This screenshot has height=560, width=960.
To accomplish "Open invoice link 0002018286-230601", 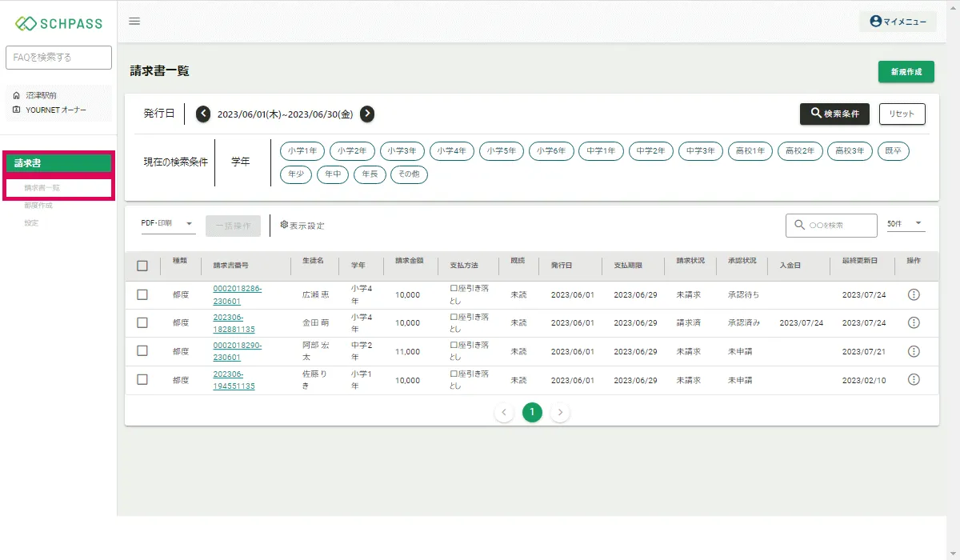I will 238,294.
